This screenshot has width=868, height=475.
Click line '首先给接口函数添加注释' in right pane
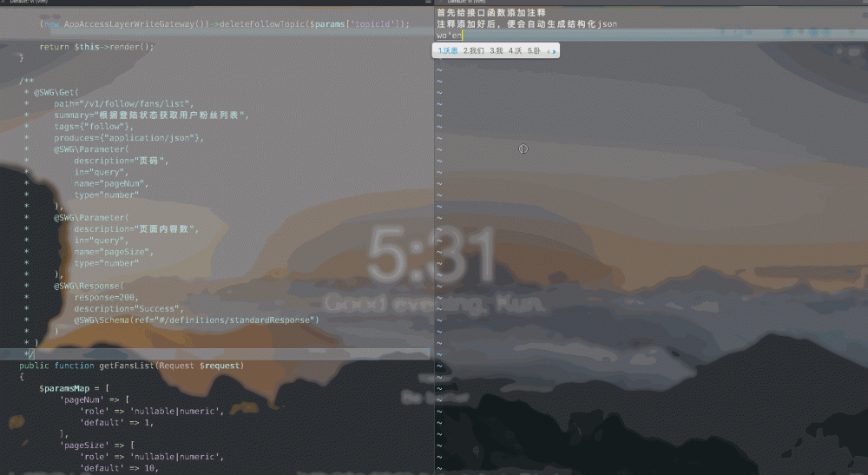tap(491, 12)
